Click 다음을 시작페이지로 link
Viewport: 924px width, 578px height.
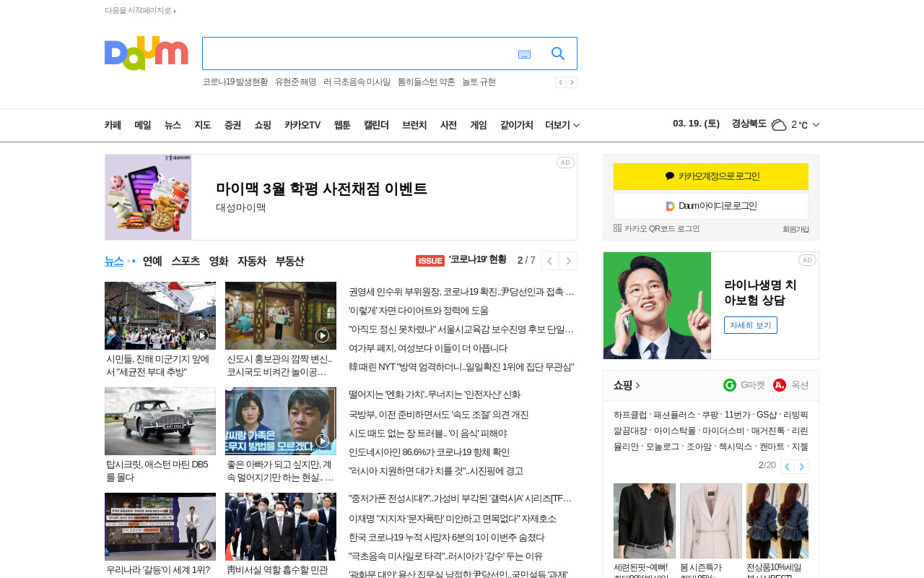[140, 11]
